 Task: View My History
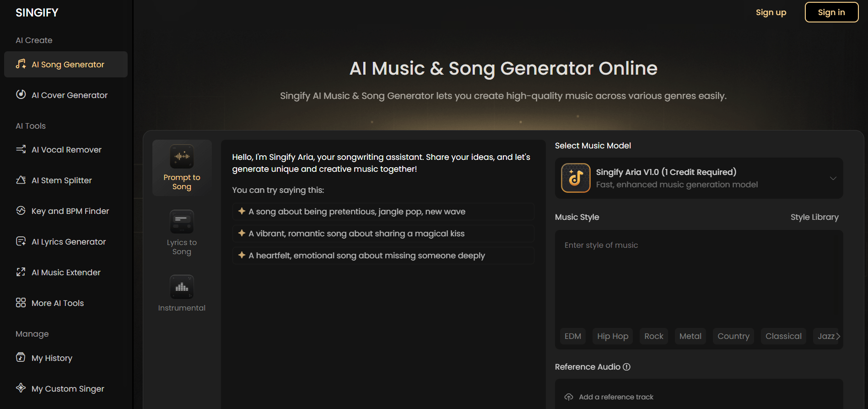tap(66, 358)
